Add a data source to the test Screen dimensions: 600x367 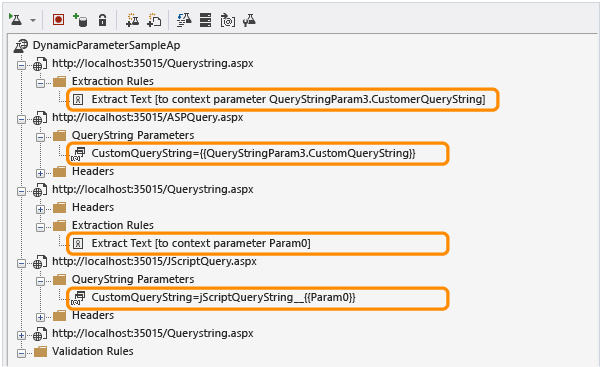(80, 20)
